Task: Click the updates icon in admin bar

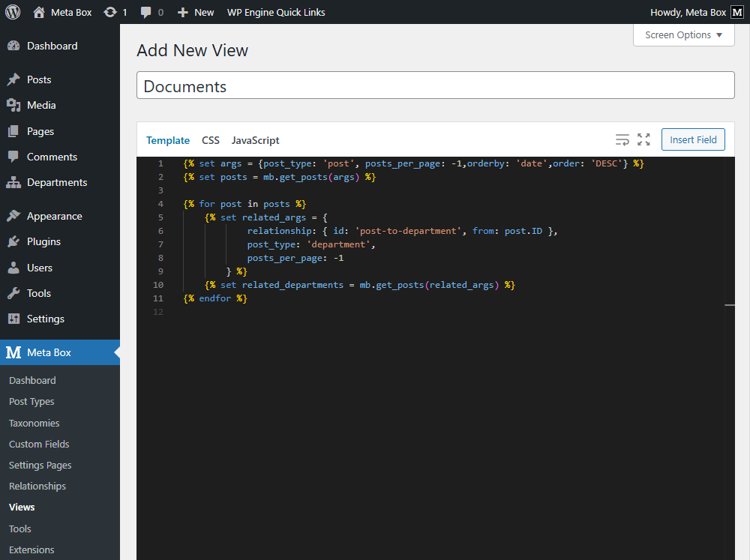Action: tap(110, 12)
